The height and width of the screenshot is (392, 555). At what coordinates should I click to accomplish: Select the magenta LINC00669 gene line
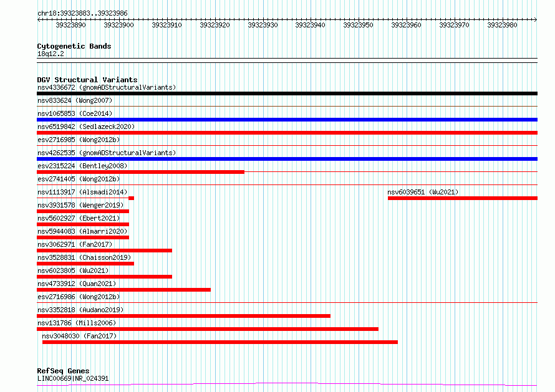(x=287, y=385)
